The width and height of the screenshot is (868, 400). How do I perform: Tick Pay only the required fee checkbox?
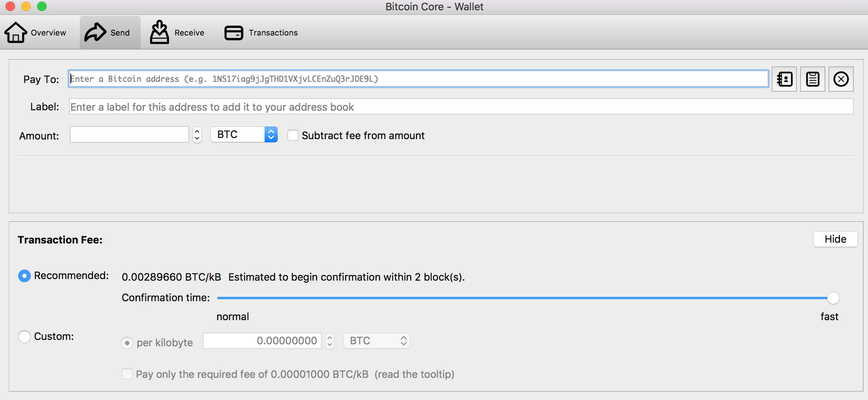(127, 374)
